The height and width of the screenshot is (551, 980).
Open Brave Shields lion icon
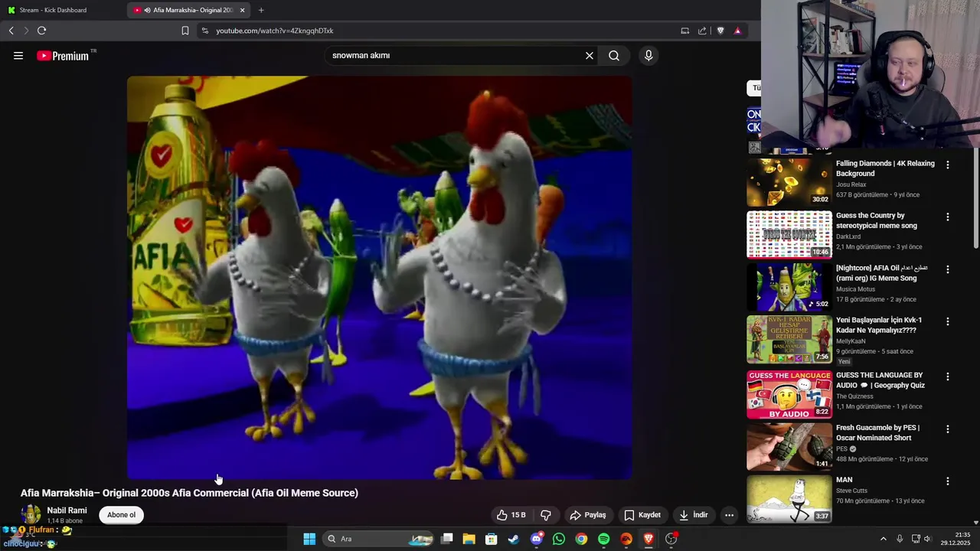point(720,31)
